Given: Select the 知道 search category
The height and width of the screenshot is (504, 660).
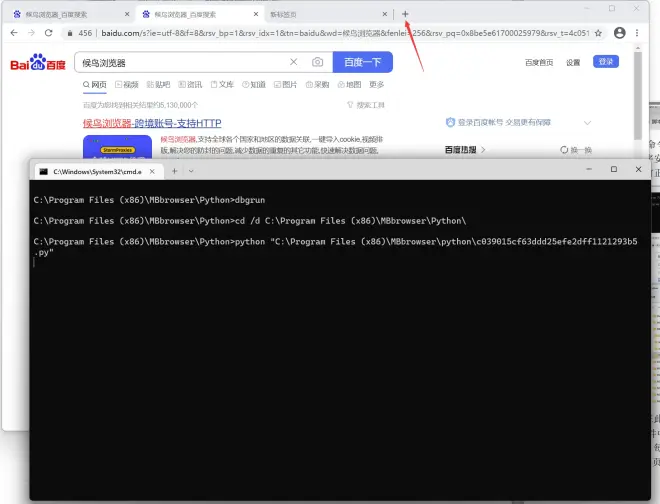Looking at the screenshot, I should point(254,85).
